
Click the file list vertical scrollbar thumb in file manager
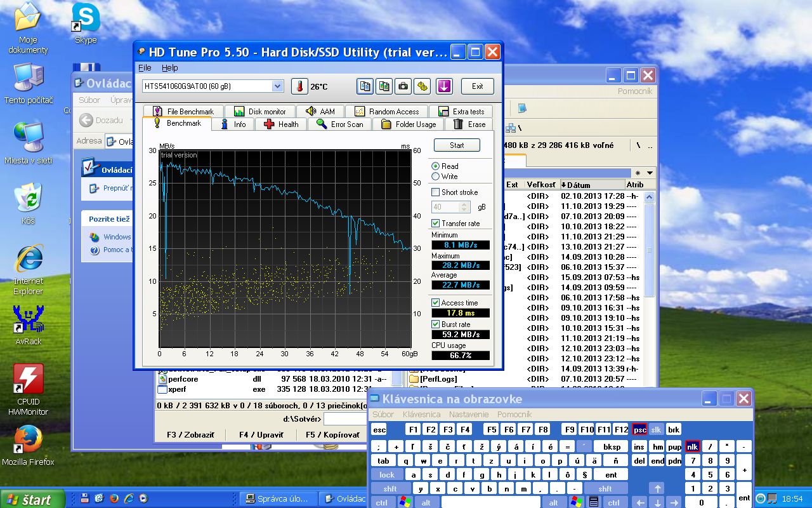[649, 250]
